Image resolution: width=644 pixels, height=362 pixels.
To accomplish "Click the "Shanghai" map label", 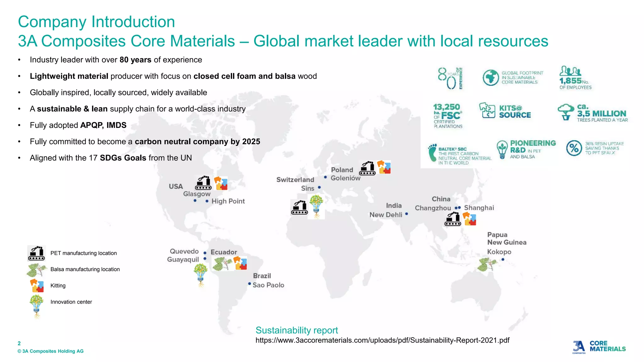I will coord(479,208).
